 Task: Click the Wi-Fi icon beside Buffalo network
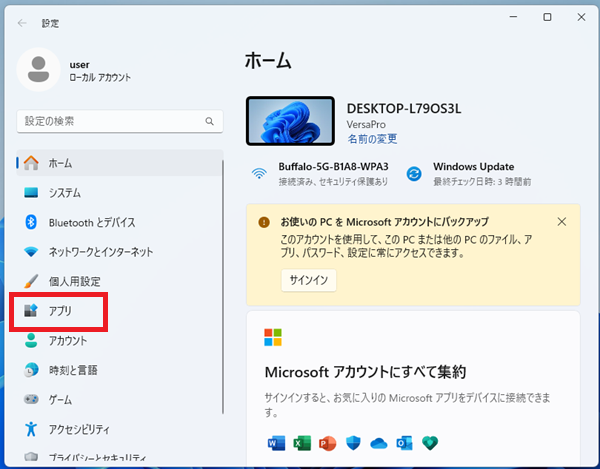point(259,173)
